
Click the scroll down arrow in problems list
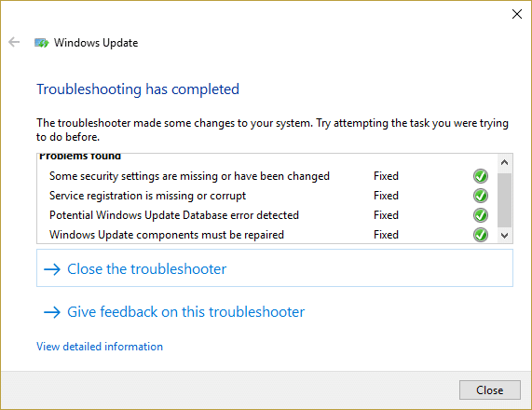(505, 235)
